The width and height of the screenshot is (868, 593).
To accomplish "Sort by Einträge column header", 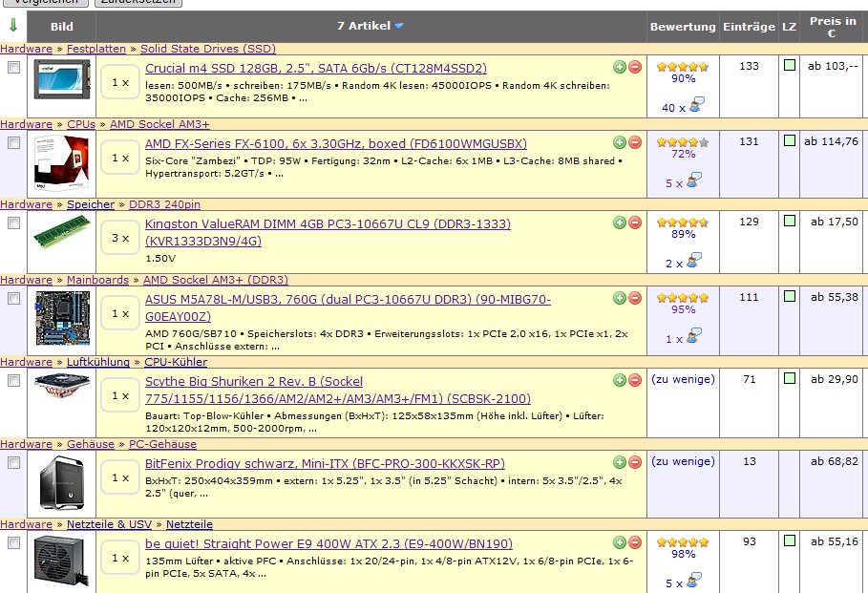I will [x=749, y=27].
